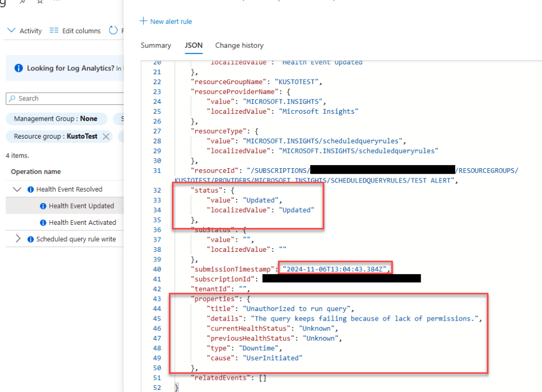Select the Health Event Activated operation
This screenshot has width=542, height=392.
point(82,223)
